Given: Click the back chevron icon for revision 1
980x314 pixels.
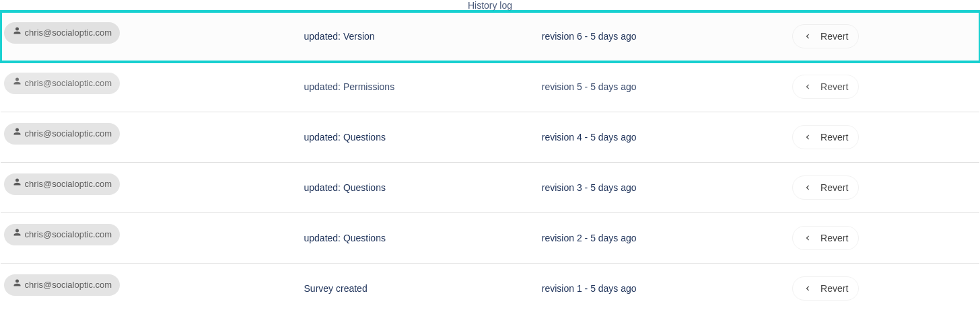Looking at the screenshot, I should pos(808,288).
